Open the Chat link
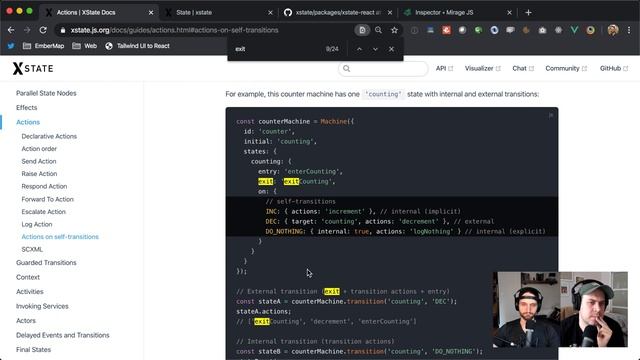640x360 pixels. [x=523, y=69]
